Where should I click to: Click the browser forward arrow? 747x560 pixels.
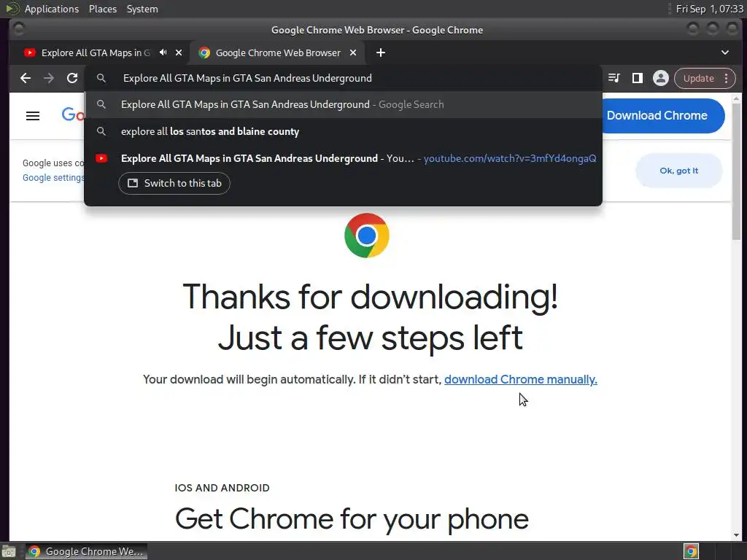pyautogui.click(x=49, y=78)
